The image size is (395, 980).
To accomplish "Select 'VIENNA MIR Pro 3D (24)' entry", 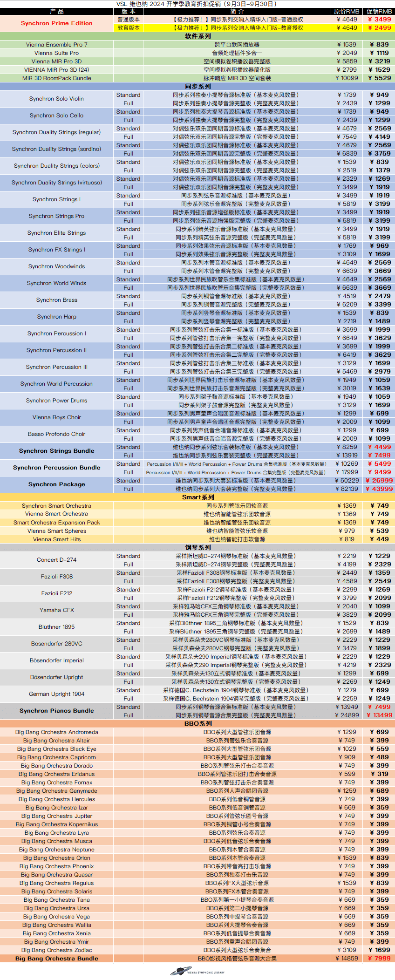I will coord(57,70).
